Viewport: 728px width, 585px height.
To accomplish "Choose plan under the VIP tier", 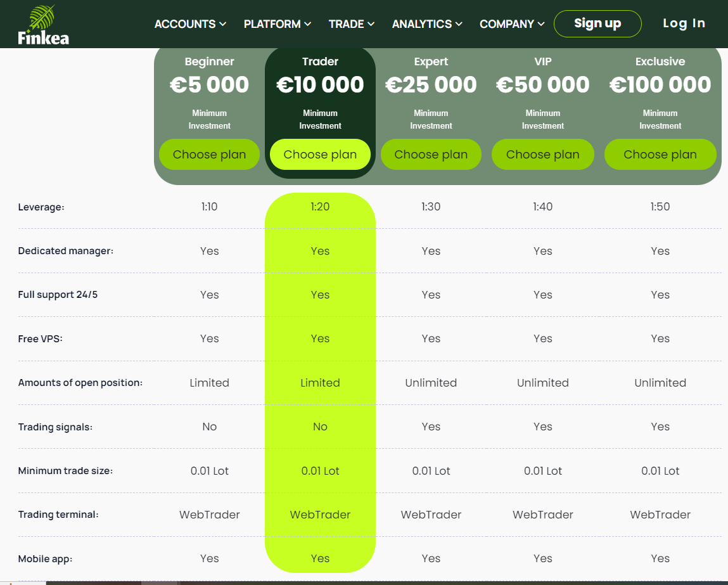I will click(542, 155).
